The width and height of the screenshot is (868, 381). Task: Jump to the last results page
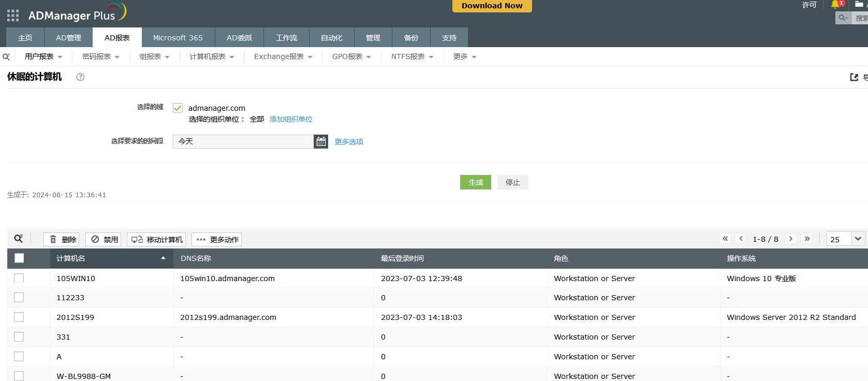pos(807,239)
